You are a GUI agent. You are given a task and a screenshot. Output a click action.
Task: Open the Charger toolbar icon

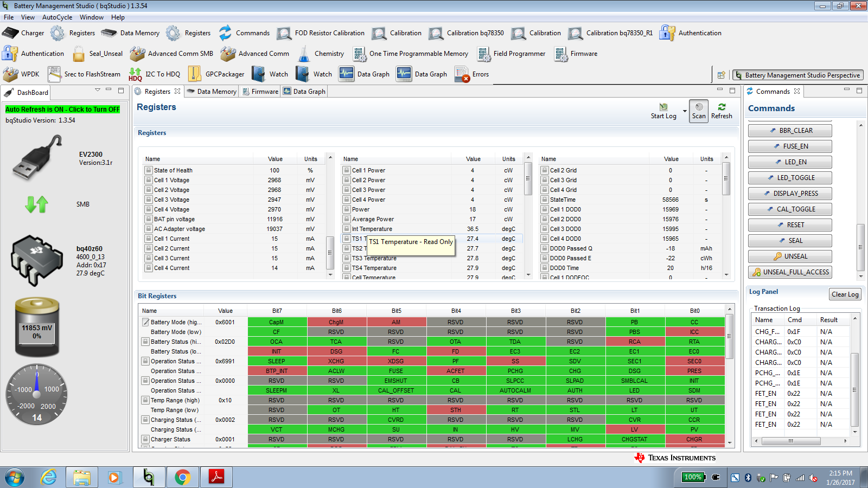coord(10,33)
